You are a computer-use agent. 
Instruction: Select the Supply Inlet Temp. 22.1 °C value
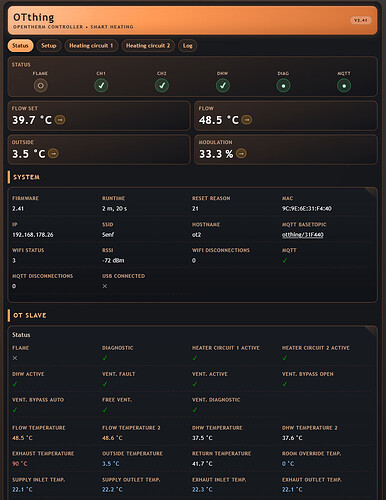(x=22, y=490)
